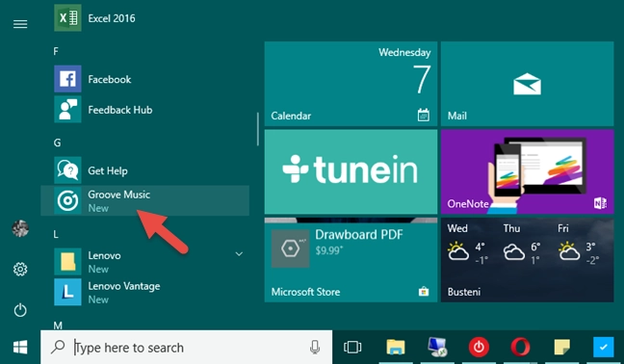Screen dimensions: 624x364
Task: Click the Power icon in the Start sidebar
Action: pos(20,310)
